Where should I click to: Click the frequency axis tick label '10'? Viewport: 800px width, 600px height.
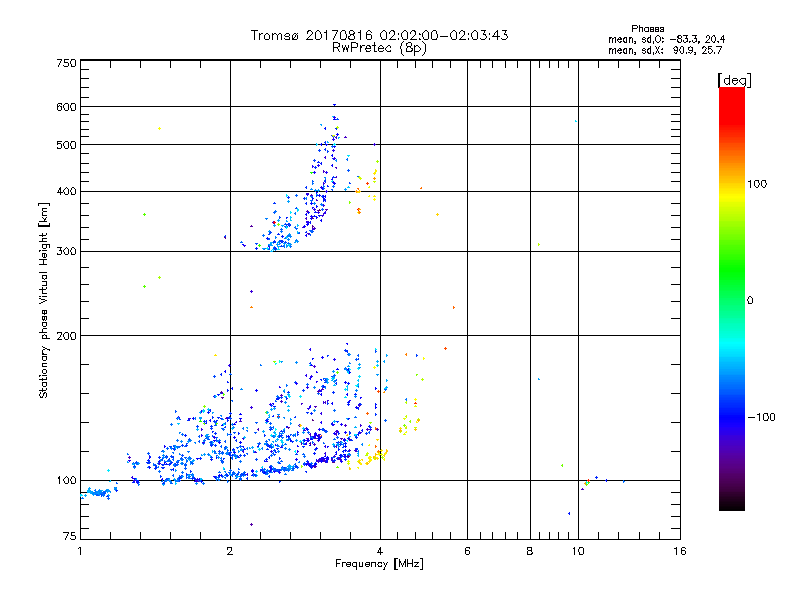click(x=578, y=551)
